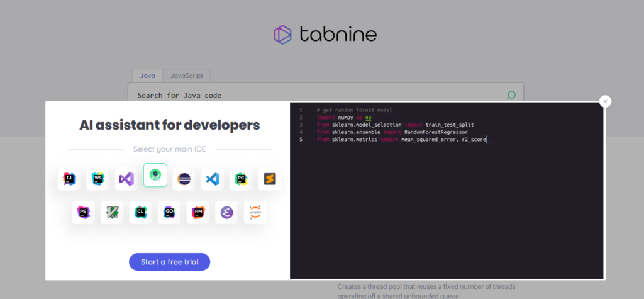Screen dimensions: 644x299
Task: Choose the Eclipse IDE icon
Action: [184, 179]
